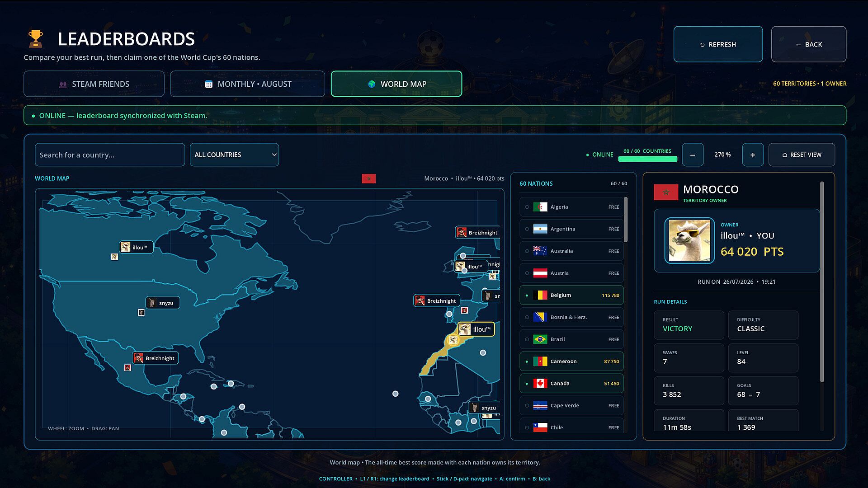868x488 pixels.
Task: Click the Canada flag icon
Action: click(540, 384)
